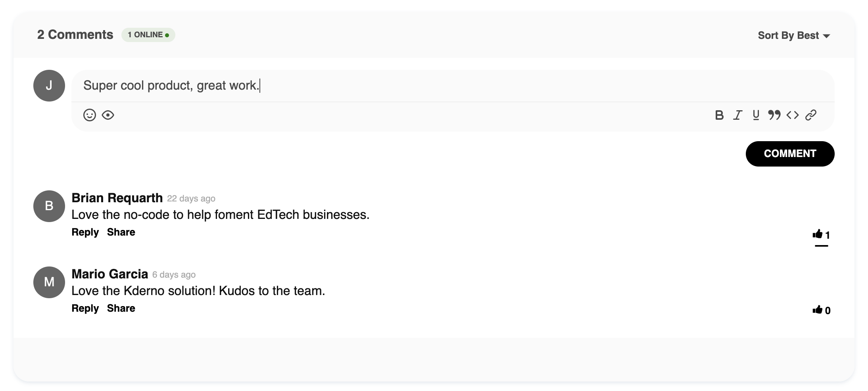Apply italic formatting

tap(737, 115)
